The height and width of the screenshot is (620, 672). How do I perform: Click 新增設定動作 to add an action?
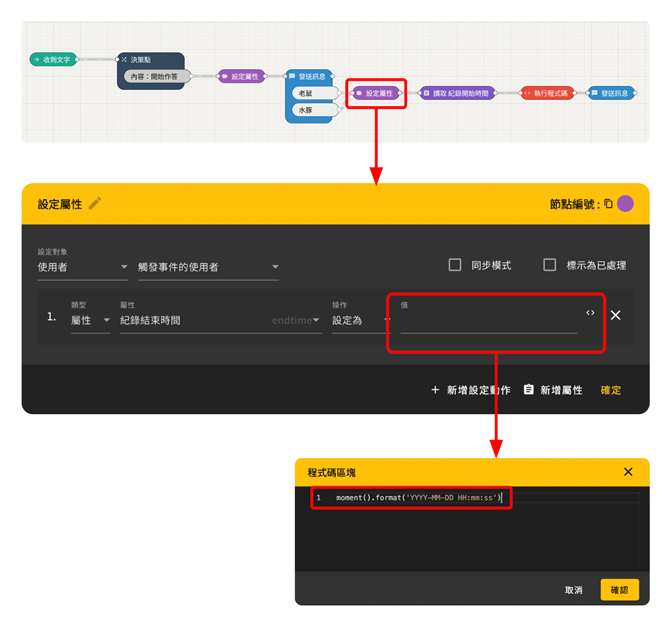(470, 390)
